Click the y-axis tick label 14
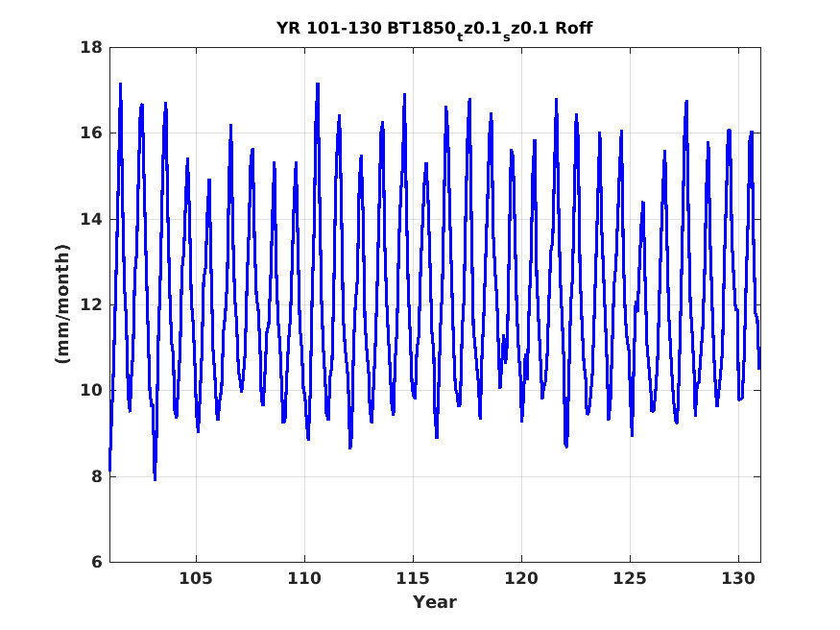 [91, 219]
